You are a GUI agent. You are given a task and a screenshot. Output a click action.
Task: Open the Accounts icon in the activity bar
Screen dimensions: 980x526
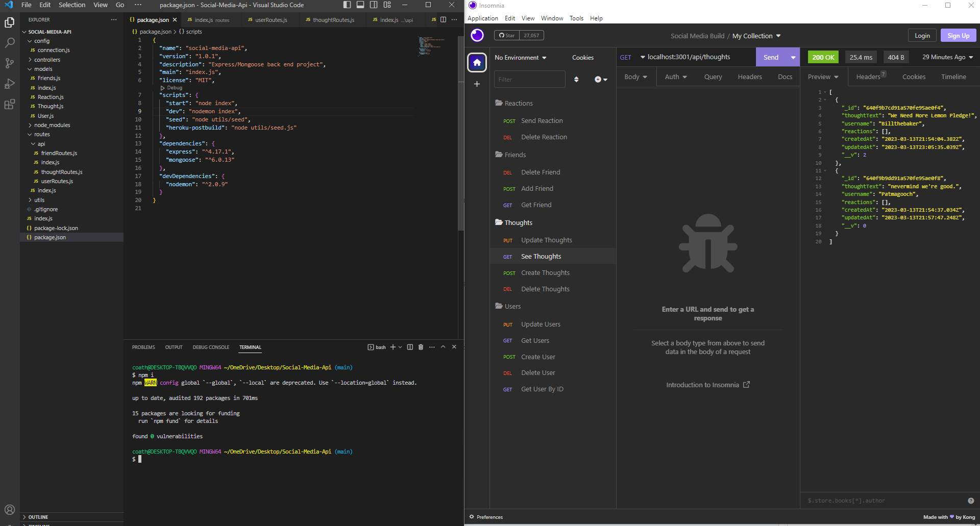(10, 509)
